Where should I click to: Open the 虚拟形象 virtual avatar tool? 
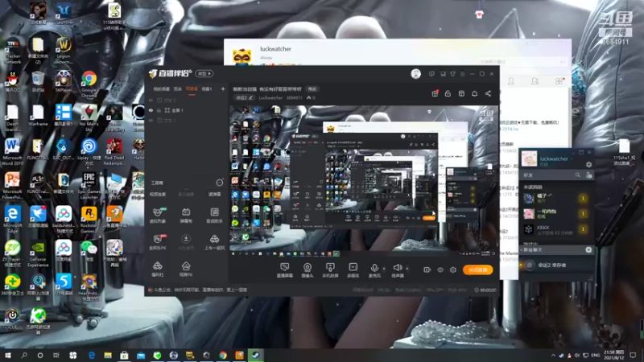click(158, 215)
